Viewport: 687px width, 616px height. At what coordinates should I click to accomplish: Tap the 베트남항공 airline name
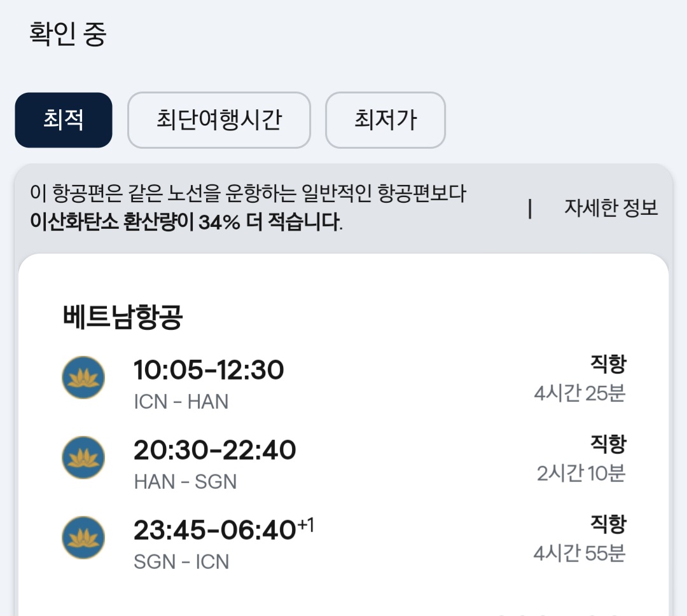click(x=123, y=318)
